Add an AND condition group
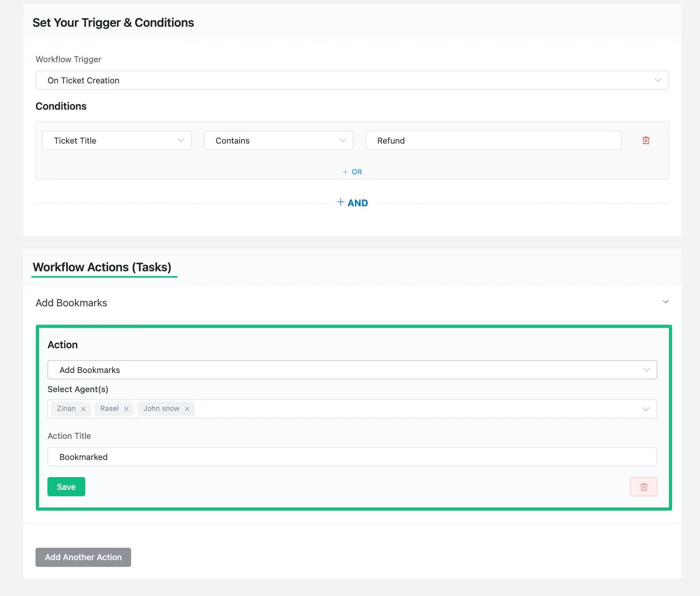 (x=352, y=203)
